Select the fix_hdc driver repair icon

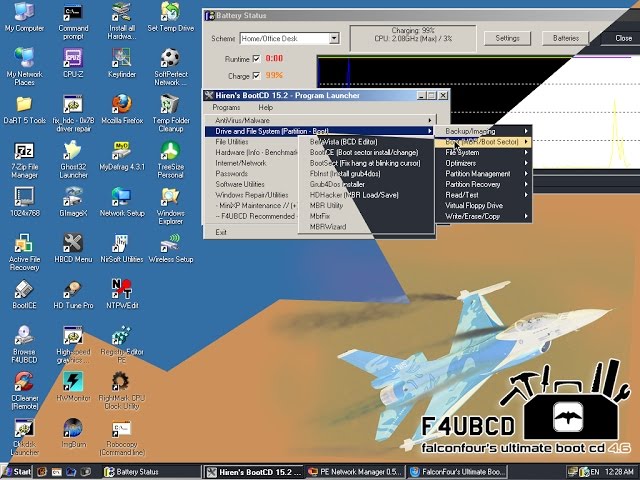73,113
